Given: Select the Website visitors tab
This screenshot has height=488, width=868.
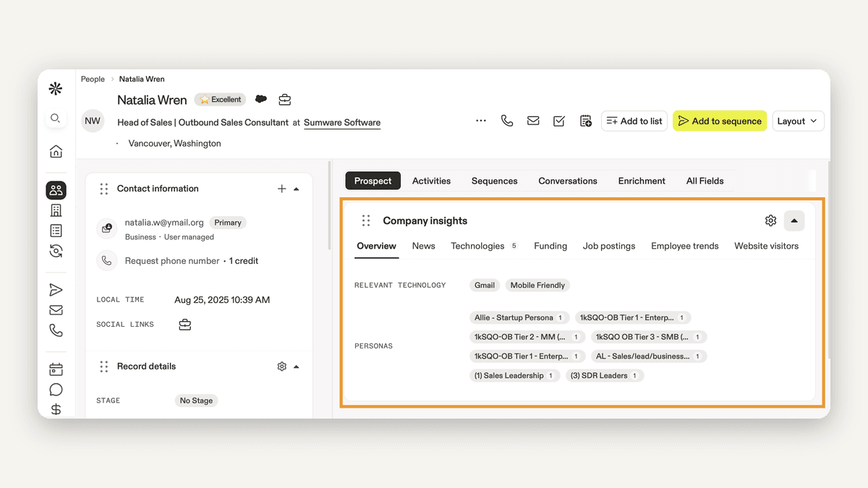Looking at the screenshot, I should (x=767, y=246).
